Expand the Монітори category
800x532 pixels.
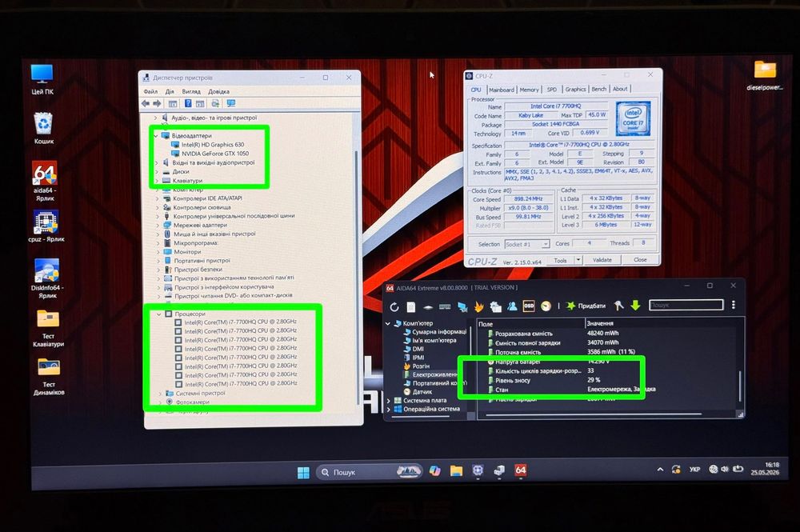tap(158, 252)
